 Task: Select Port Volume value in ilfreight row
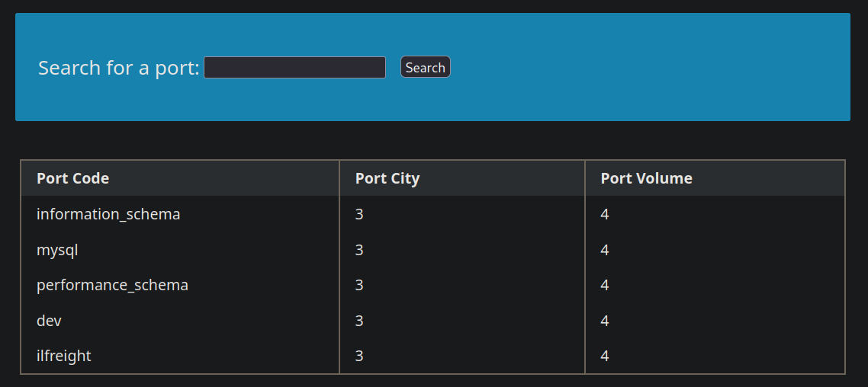pyautogui.click(x=605, y=356)
